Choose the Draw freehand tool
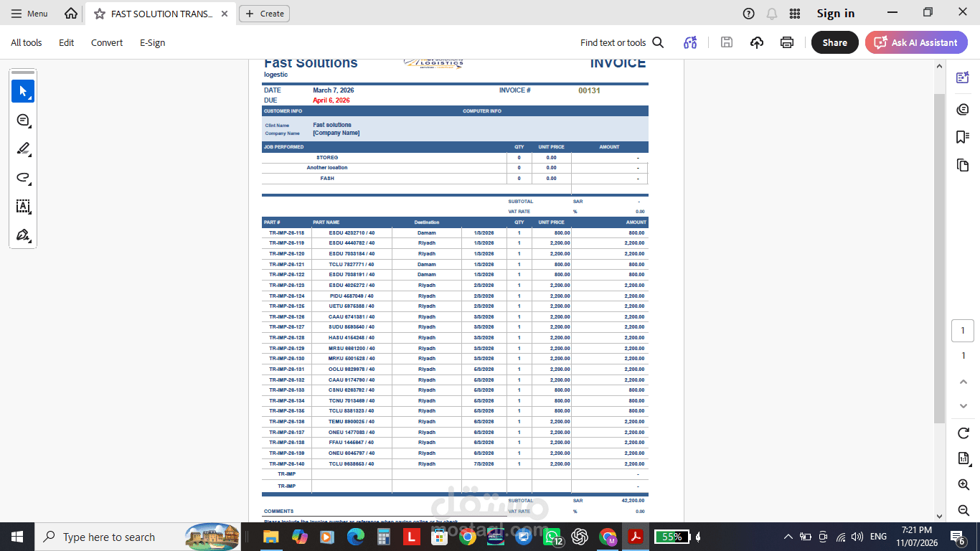Screen dimensions: 980x551 (23, 177)
